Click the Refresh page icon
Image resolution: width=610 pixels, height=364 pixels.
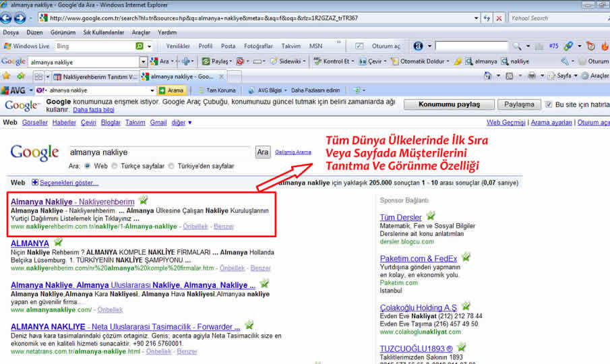pos(485,18)
